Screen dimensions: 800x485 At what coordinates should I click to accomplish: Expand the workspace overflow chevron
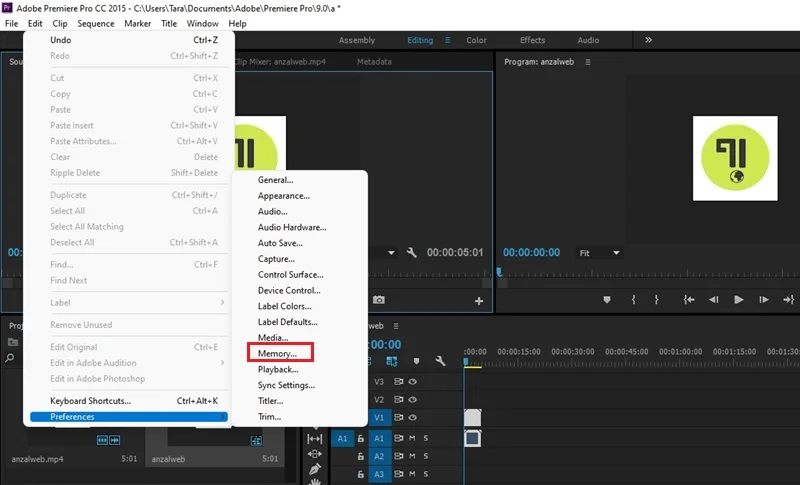[648, 40]
